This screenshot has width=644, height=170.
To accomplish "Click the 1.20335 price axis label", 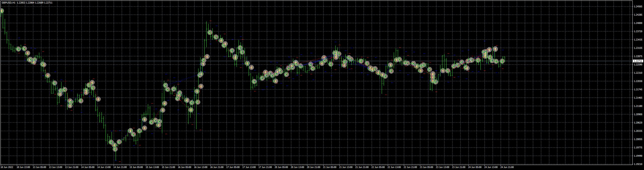I will click(x=638, y=131).
